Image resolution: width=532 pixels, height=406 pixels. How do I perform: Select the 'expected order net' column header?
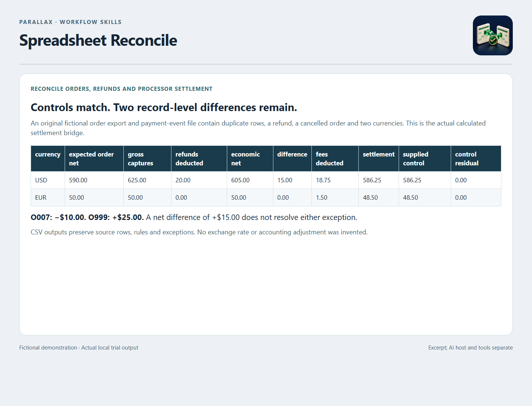[x=94, y=159]
